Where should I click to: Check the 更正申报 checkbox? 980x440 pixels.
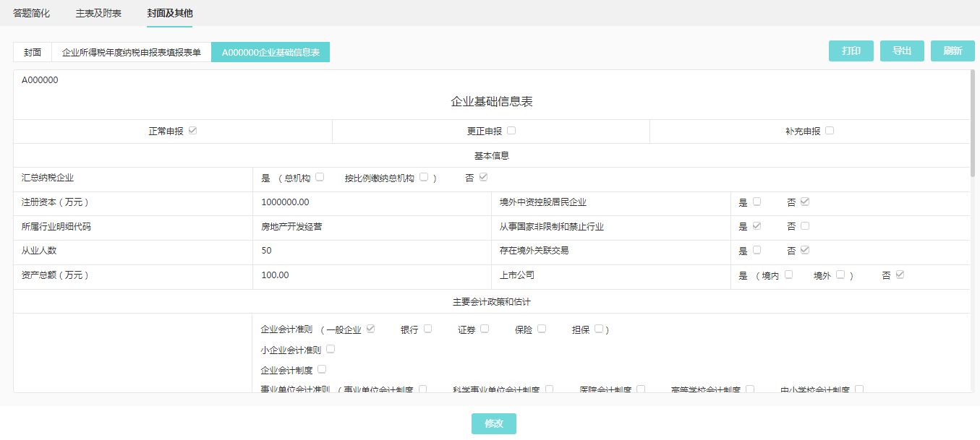click(x=511, y=131)
